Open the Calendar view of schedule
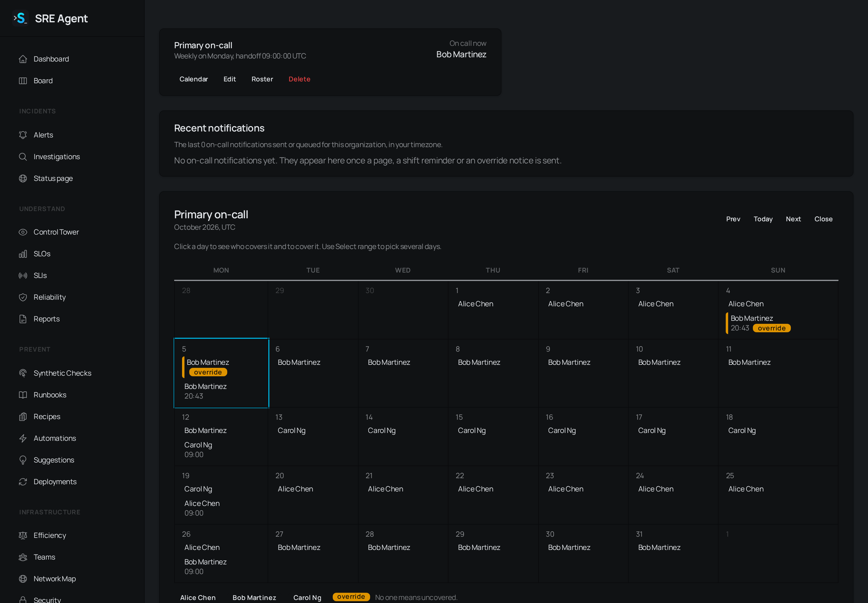This screenshot has height=603, width=868. point(194,79)
